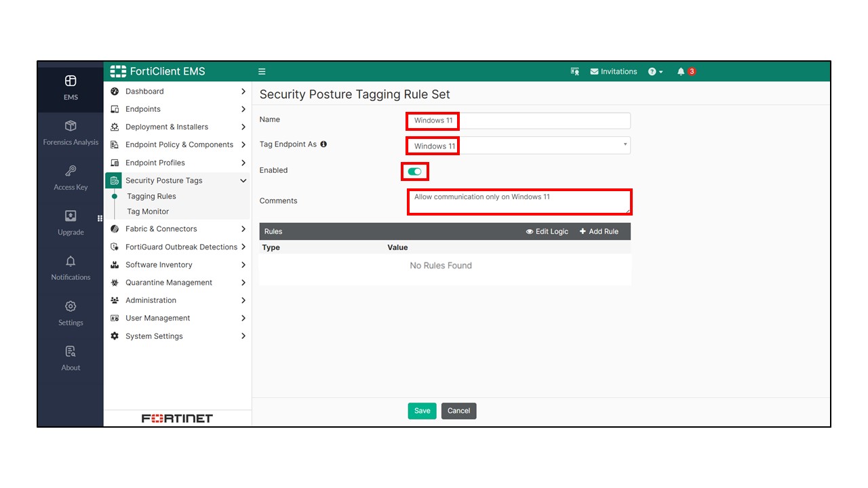The width and height of the screenshot is (868, 488).
Task: Click the Administration users icon
Action: (115, 300)
